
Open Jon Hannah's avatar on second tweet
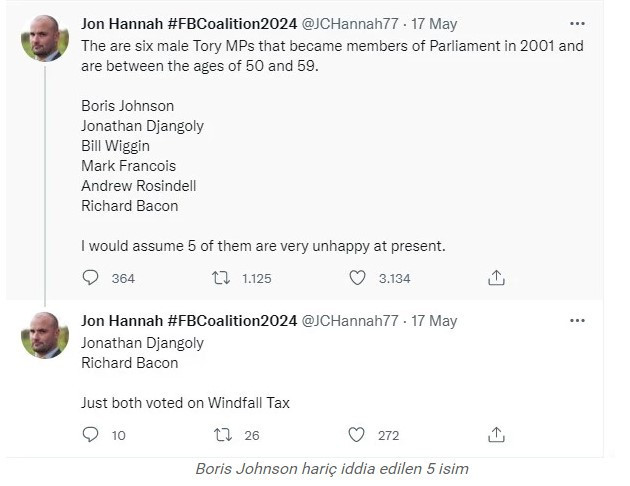point(45,335)
